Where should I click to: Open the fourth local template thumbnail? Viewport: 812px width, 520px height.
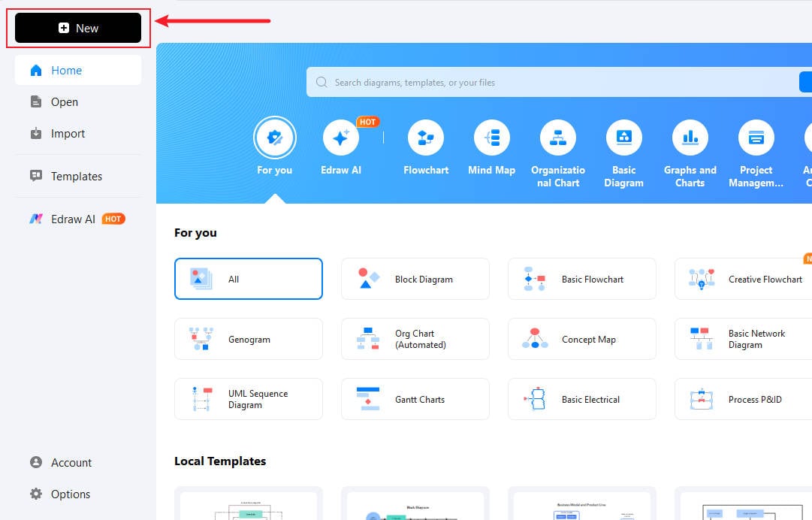(x=744, y=503)
